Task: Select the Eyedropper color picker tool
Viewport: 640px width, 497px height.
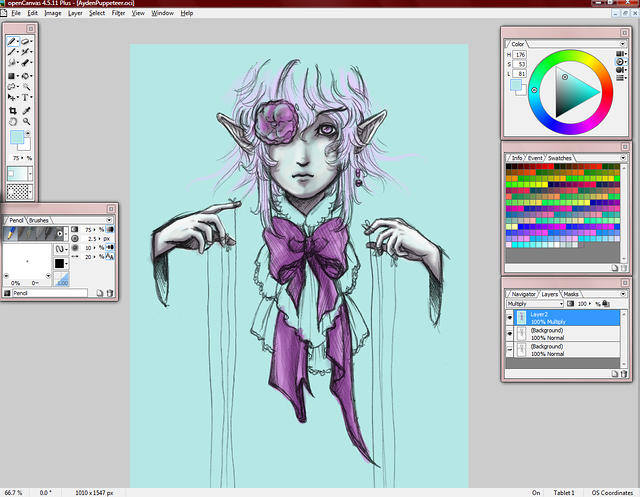Action: click(26, 111)
